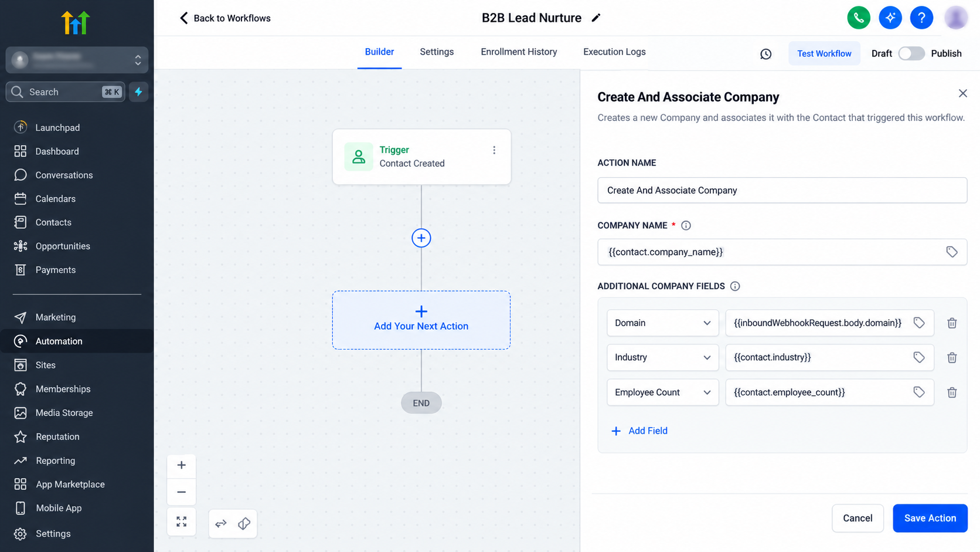This screenshot has width=980, height=552.
Task: Click the lightning bolt quick actions icon
Action: click(138, 92)
